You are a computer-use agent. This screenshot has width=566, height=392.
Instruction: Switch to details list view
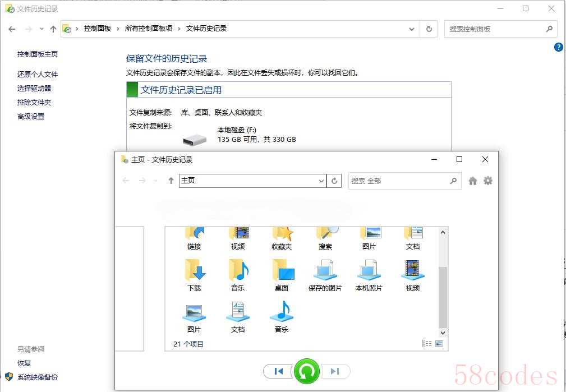click(427, 343)
